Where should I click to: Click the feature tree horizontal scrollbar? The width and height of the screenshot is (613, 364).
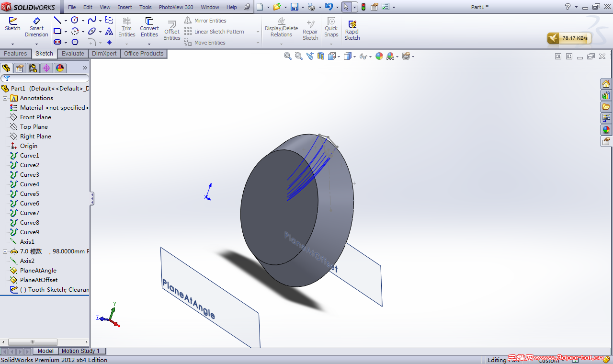tap(33, 342)
